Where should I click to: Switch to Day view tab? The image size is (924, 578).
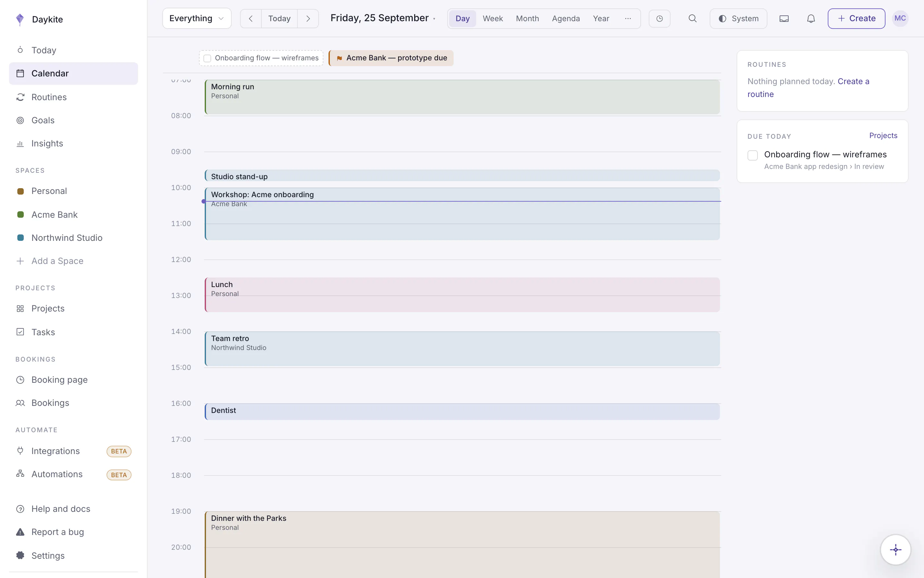462,18
